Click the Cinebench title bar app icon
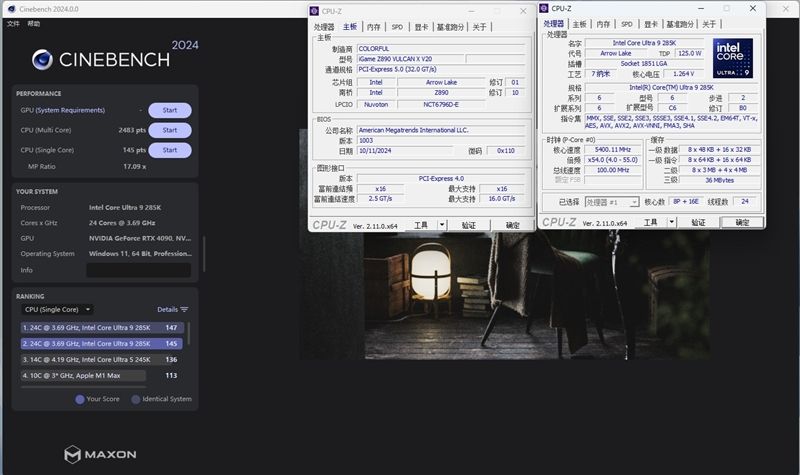Image resolution: width=800 pixels, height=475 pixels. [11, 9]
